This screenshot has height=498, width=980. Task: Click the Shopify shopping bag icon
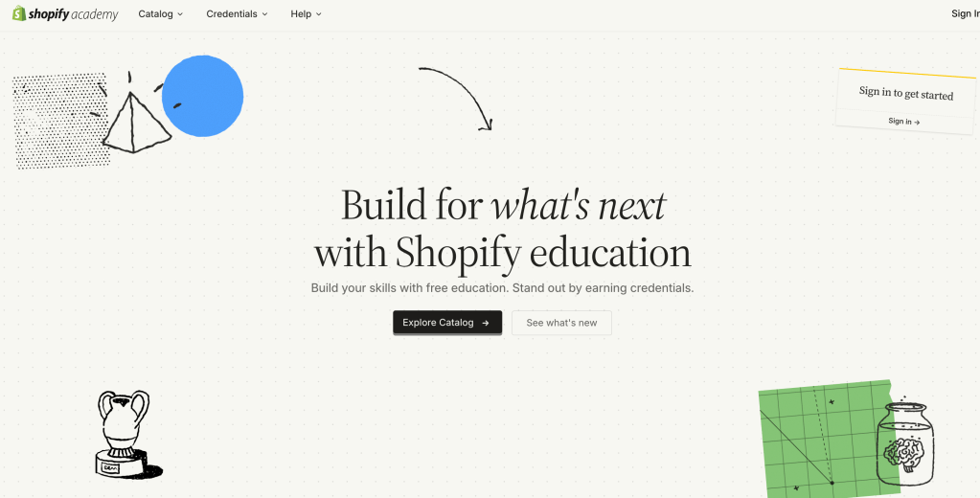[18, 13]
